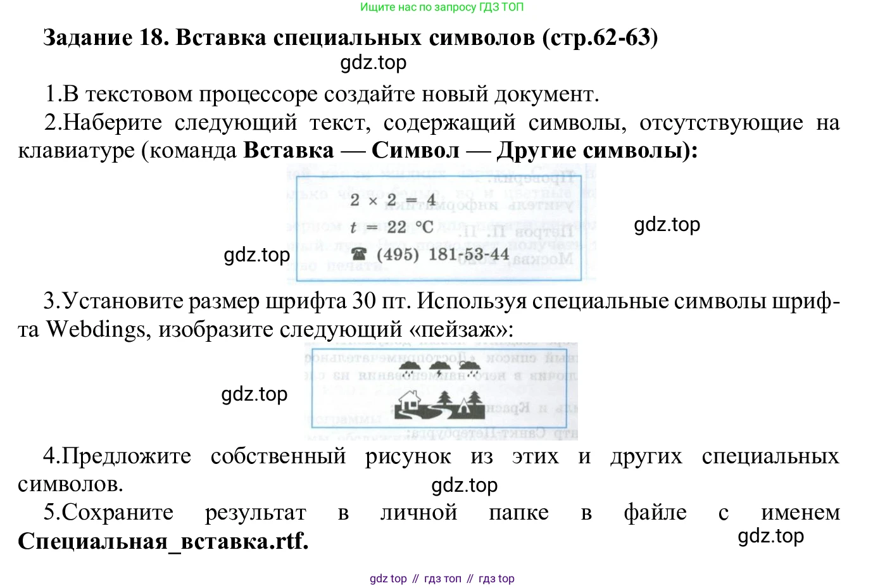Image resolution: width=885 pixels, height=588 pixels.
Task: Click the sample text "t = 22 °C"
Action: click(x=392, y=227)
